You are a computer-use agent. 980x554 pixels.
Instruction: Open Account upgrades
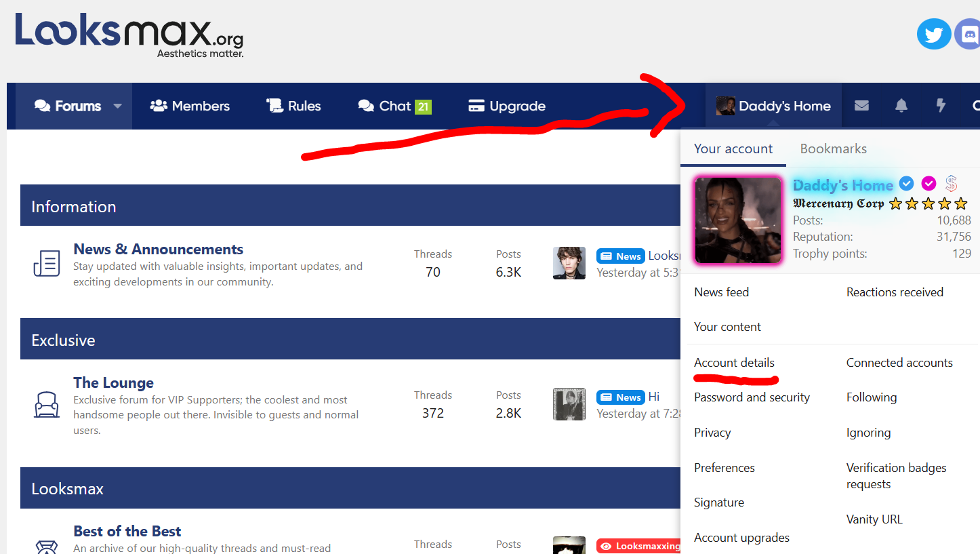741,538
